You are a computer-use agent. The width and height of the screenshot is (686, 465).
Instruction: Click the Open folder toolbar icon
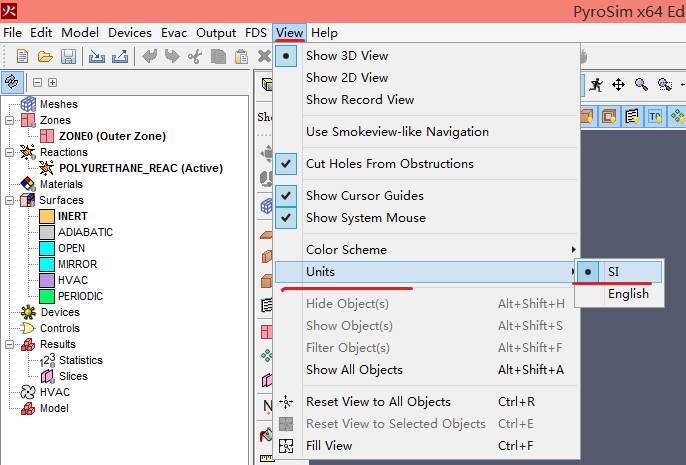45,56
